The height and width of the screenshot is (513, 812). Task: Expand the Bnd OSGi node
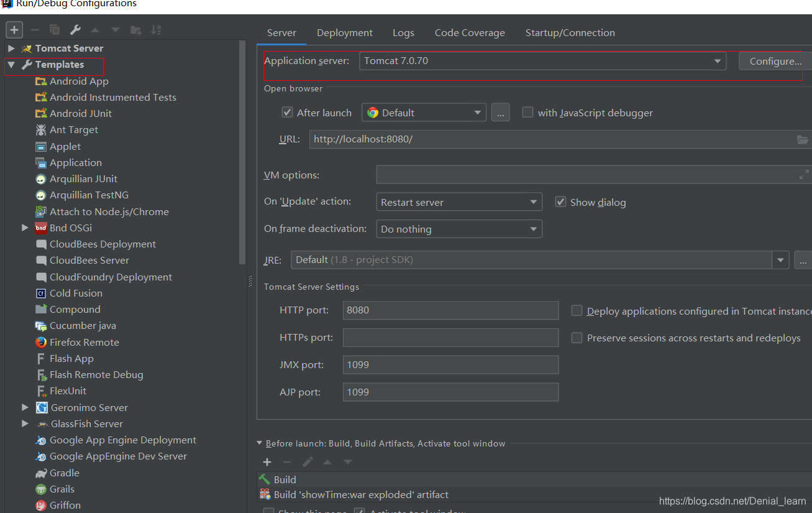(x=25, y=228)
